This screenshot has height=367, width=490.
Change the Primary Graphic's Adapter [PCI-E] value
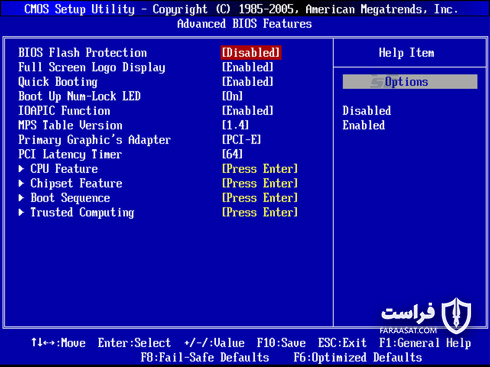point(242,140)
